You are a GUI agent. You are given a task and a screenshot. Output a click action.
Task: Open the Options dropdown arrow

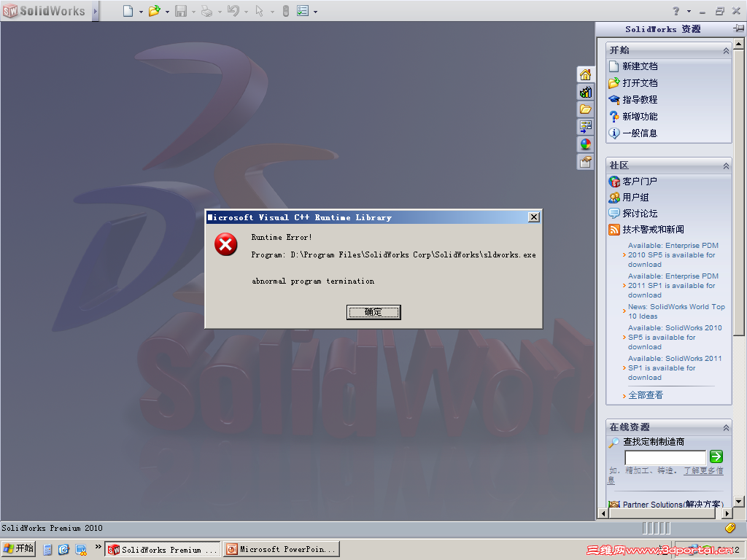point(315,12)
